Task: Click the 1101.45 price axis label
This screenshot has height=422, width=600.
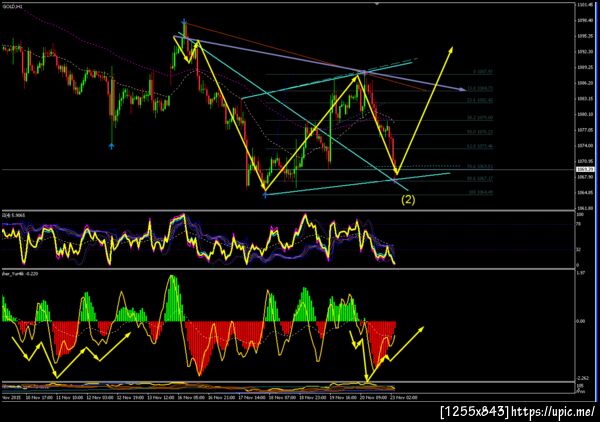Action: 585,5
